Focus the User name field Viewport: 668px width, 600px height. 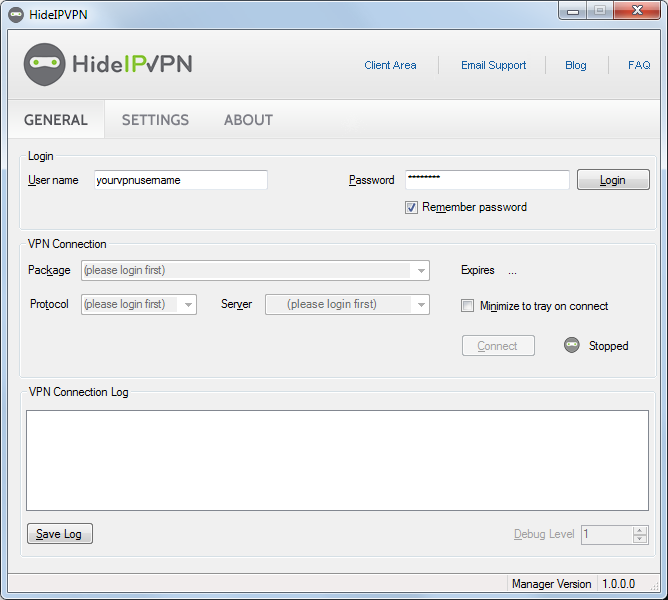pyautogui.click(x=181, y=180)
